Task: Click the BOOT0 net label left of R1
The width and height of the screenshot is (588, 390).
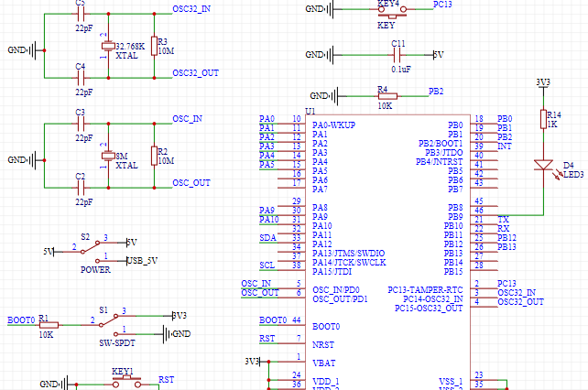Action: tap(21, 320)
